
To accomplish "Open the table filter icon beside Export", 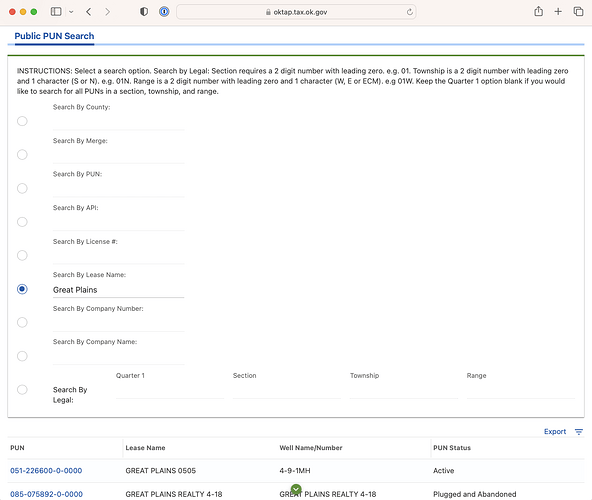I will coord(579,432).
